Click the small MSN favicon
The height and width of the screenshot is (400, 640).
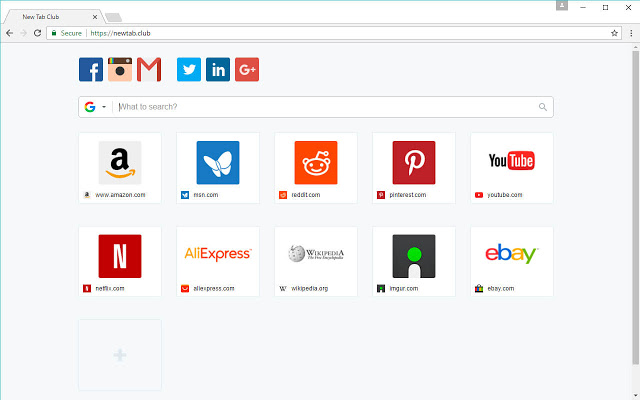point(185,195)
